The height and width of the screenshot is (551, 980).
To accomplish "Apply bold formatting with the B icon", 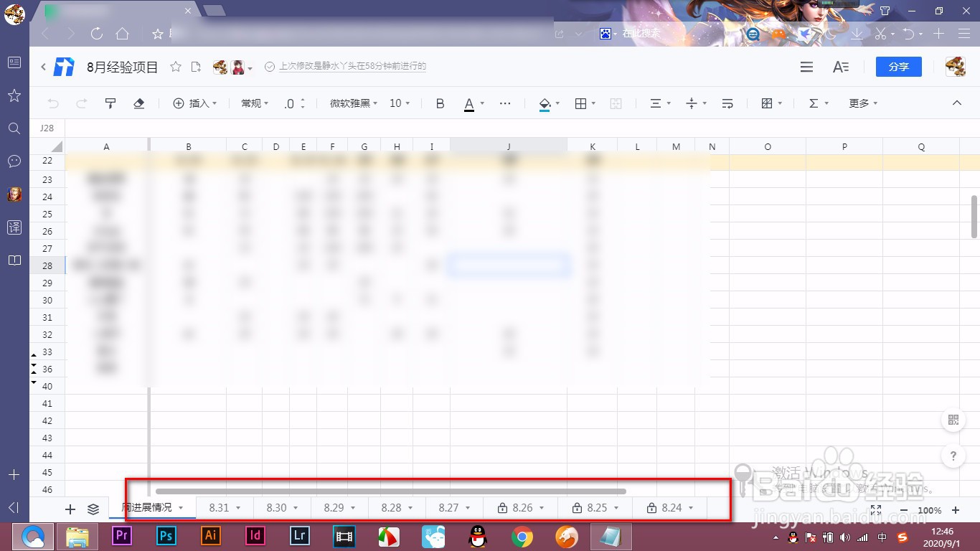I will [440, 103].
